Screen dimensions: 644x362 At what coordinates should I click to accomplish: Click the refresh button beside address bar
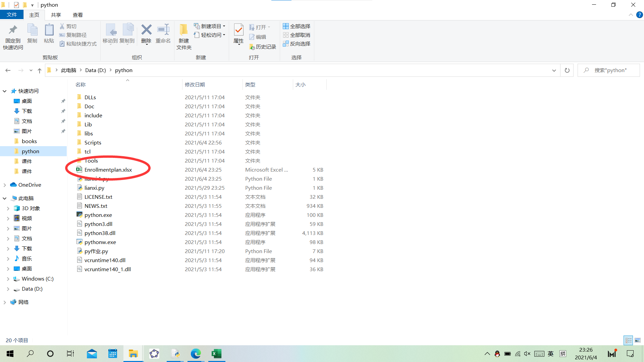pos(567,70)
